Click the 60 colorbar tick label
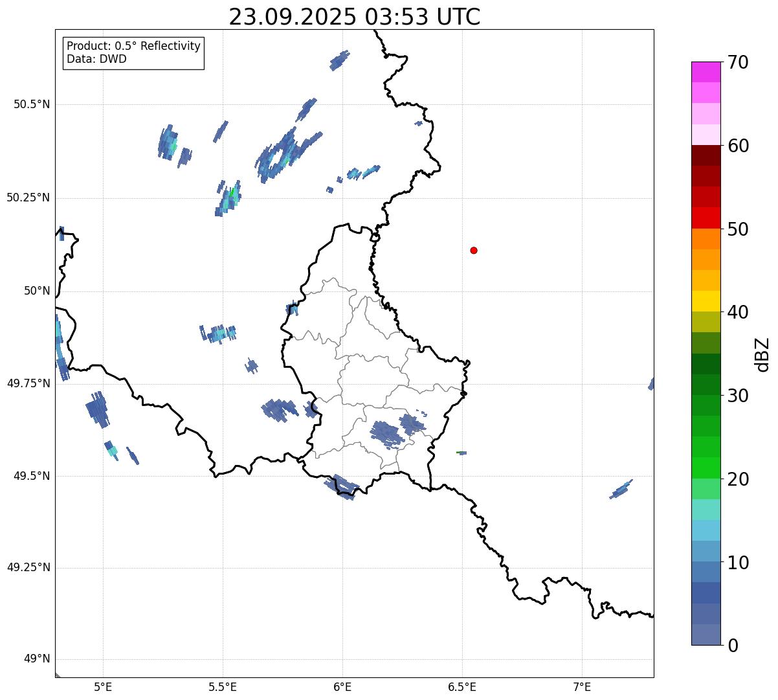 click(x=738, y=146)
